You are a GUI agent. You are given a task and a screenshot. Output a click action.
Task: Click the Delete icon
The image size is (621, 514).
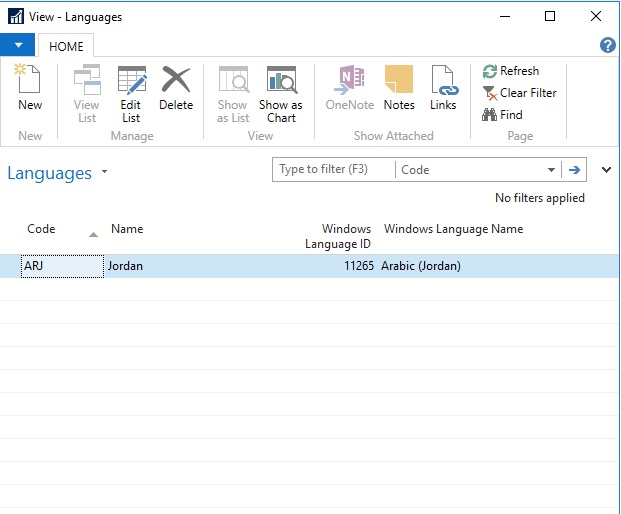[176, 82]
